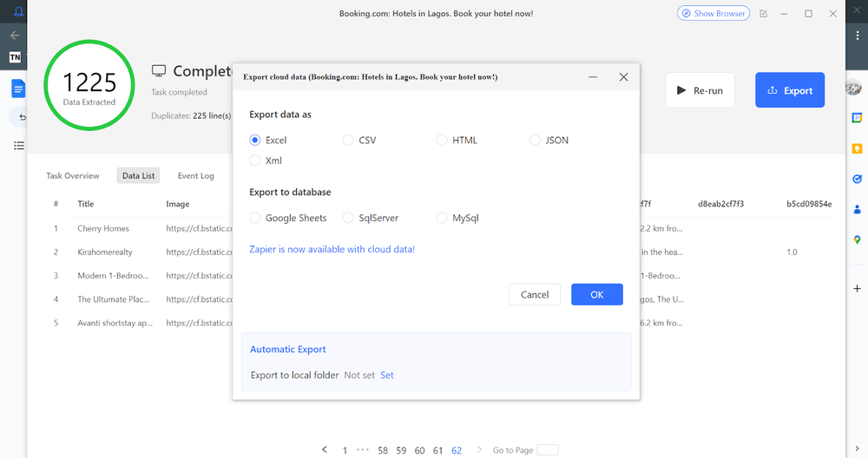
Task: Click the plus add-on icon
Action: pyautogui.click(x=857, y=288)
